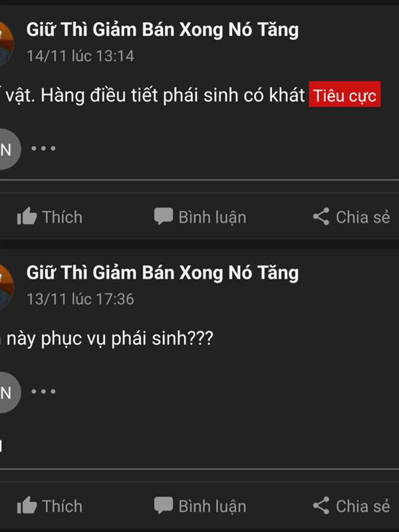Click the red Tiêu cực sentiment tag
This screenshot has height=532, width=399.
point(344,94)
